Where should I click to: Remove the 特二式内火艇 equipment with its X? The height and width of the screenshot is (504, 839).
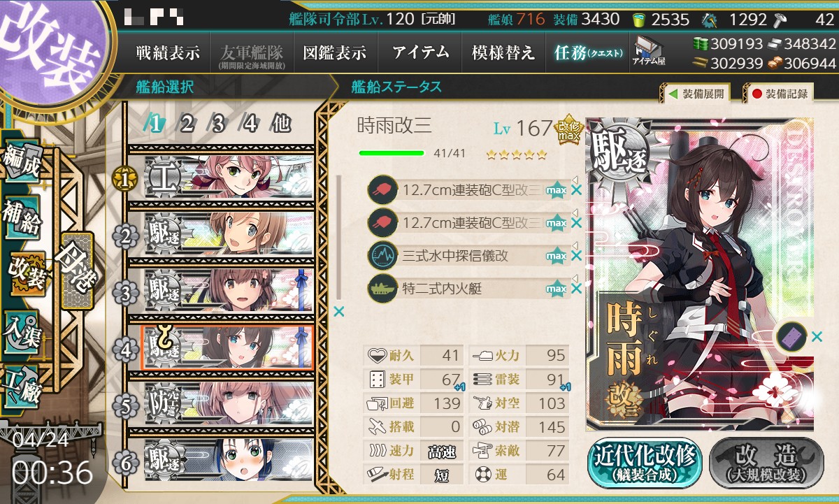(576, 288)
